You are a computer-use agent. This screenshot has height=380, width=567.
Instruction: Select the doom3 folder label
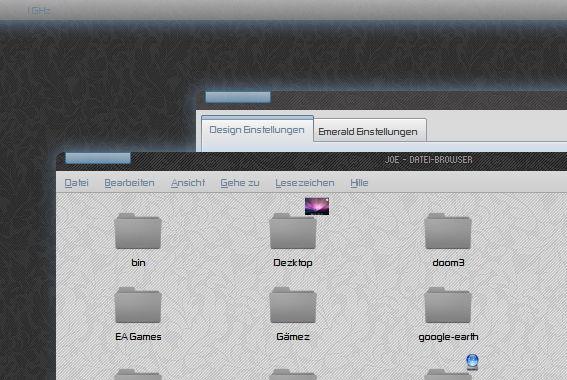coord(448,263)
